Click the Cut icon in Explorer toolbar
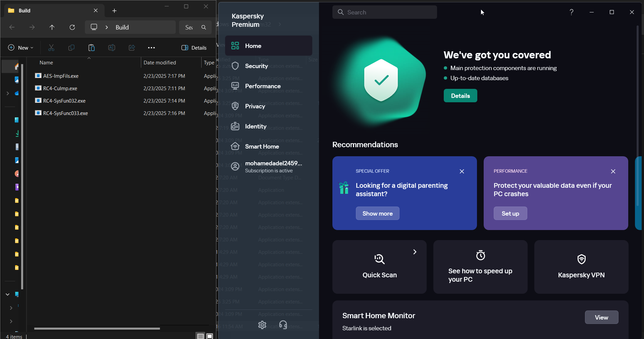644x339 pixels. click(x=51, y=48)
